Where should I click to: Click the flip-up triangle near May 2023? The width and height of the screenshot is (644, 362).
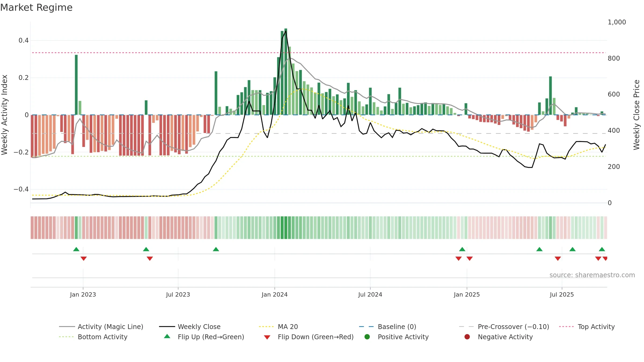click(x=146, y=249)
